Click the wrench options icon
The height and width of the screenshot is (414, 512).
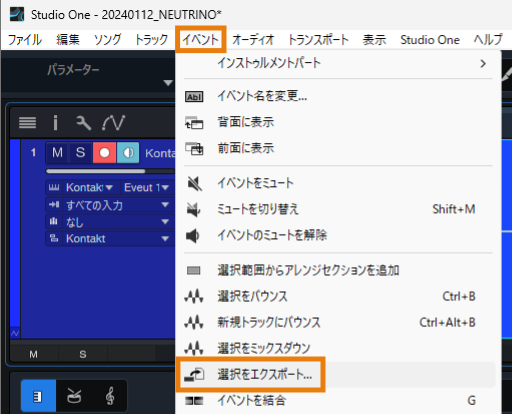click(x=83, y=123)
